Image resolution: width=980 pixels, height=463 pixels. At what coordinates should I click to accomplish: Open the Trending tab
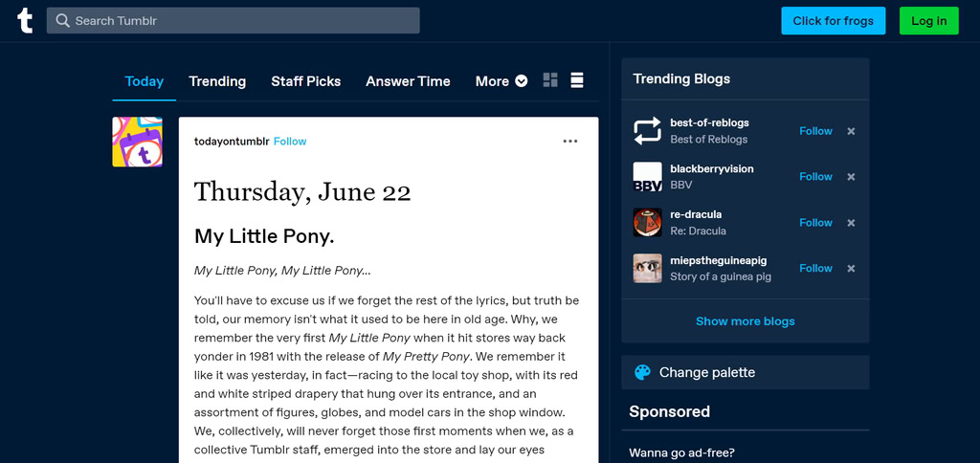(x=217, y=81)
